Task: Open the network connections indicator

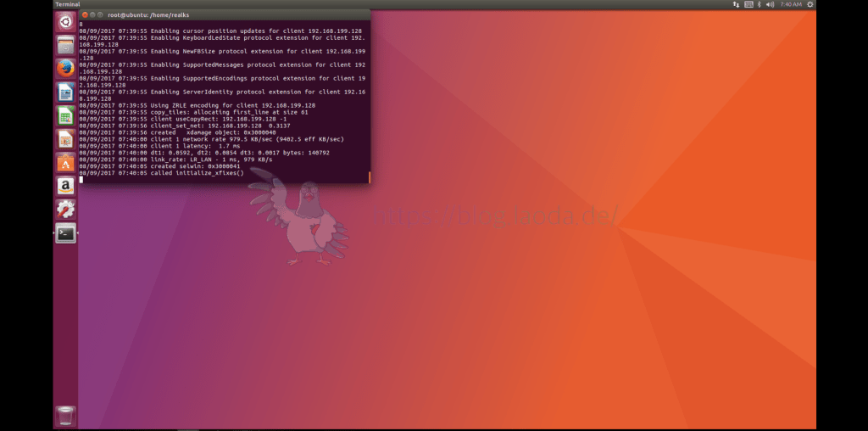Action: pos(736,4)
